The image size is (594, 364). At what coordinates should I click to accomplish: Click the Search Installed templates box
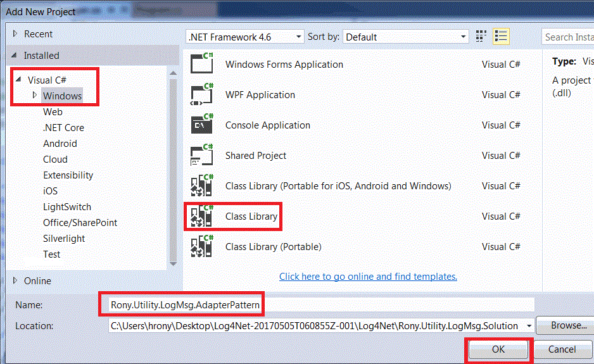tap(568, 37)
